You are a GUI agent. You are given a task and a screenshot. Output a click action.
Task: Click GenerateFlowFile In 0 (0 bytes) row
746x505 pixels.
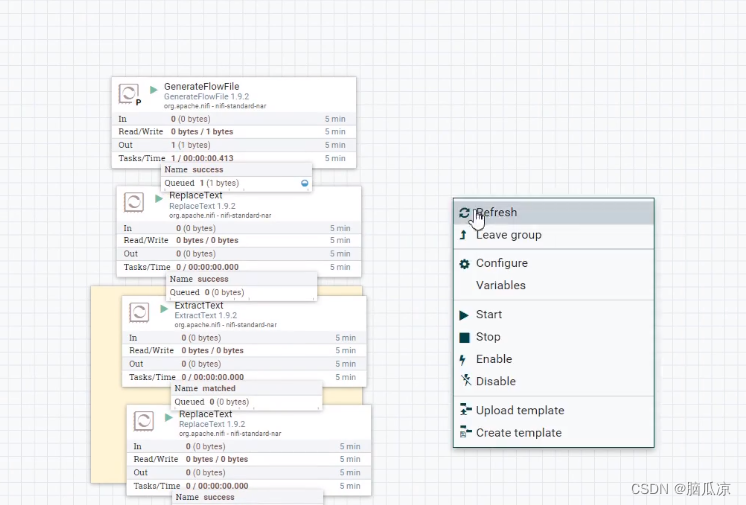[x=234, y=119]
